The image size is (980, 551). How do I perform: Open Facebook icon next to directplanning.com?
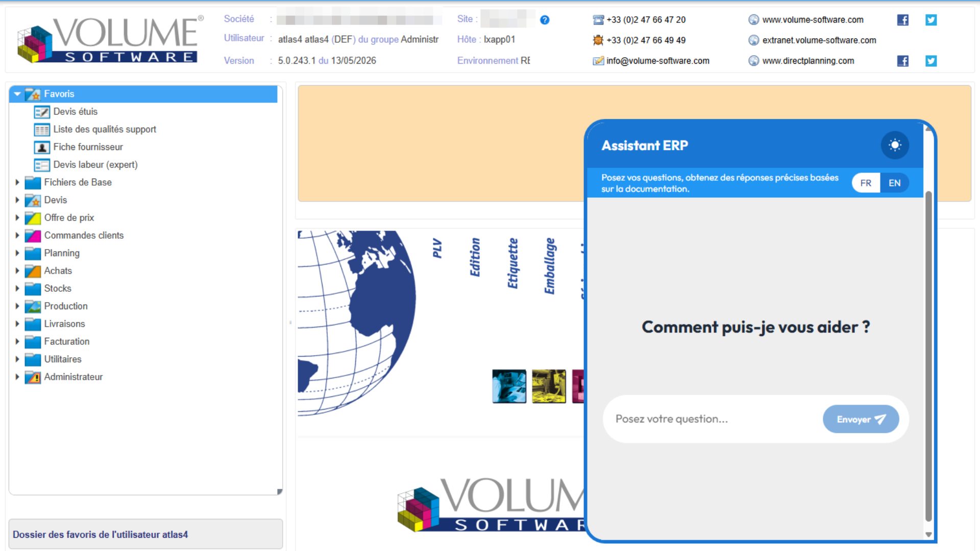(902, 61)
